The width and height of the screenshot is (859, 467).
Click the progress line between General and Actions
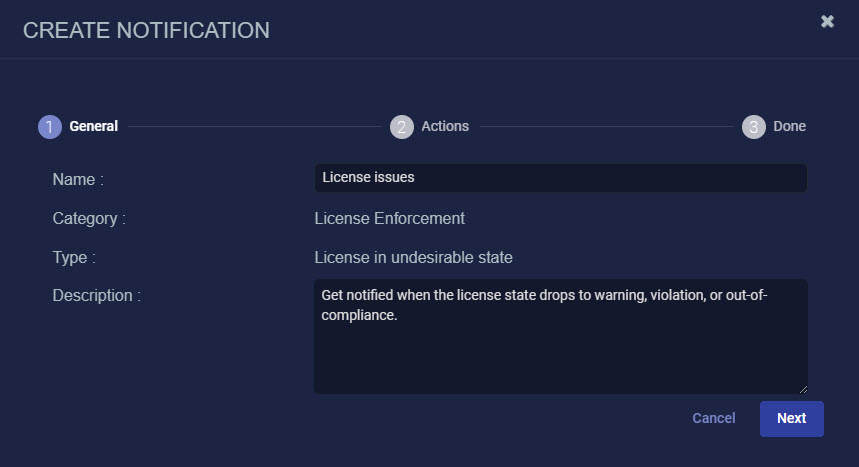click(x=253, y=127)
